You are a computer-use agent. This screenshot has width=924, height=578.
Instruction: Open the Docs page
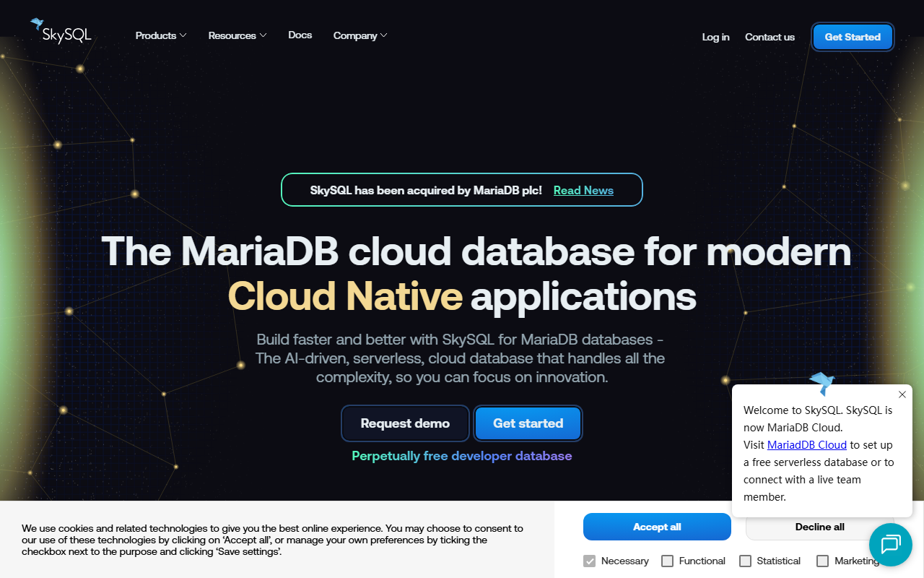pos(300,35)
